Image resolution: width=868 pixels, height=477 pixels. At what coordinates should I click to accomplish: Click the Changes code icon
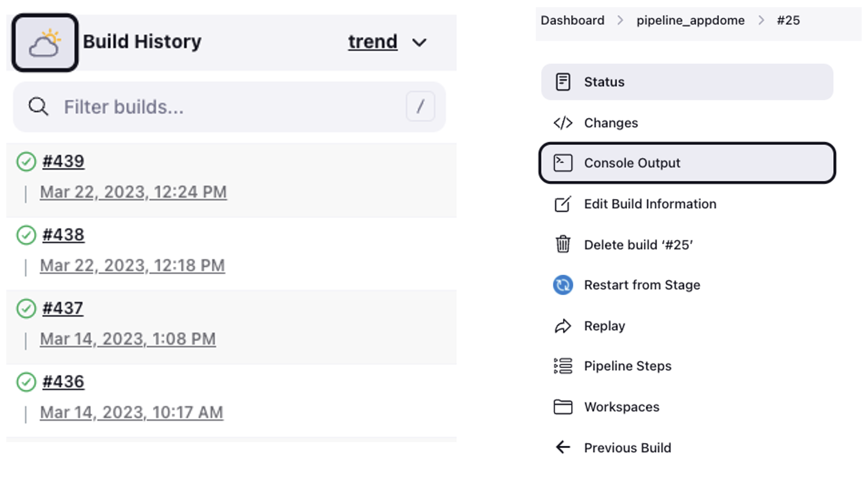(563, 122)
